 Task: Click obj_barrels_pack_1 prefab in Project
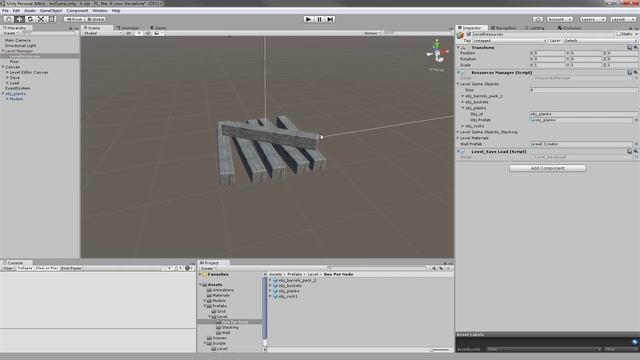tap(297, 280)
